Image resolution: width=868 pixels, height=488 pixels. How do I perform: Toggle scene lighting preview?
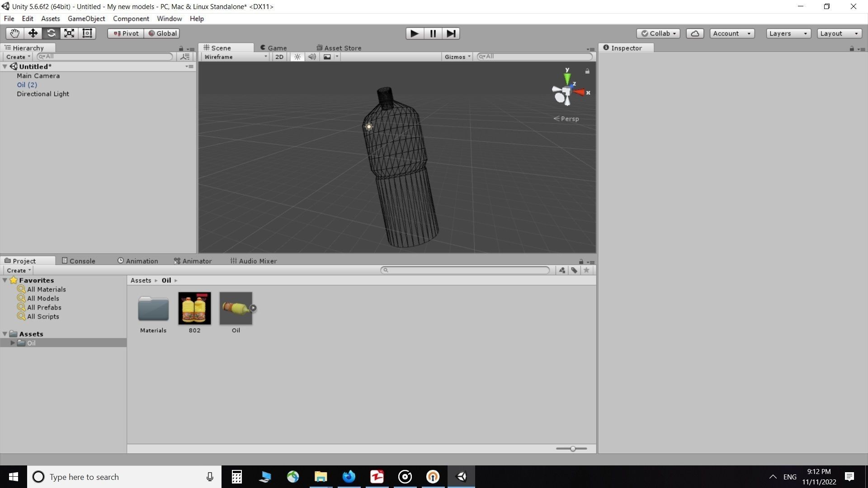coord(297,56)
